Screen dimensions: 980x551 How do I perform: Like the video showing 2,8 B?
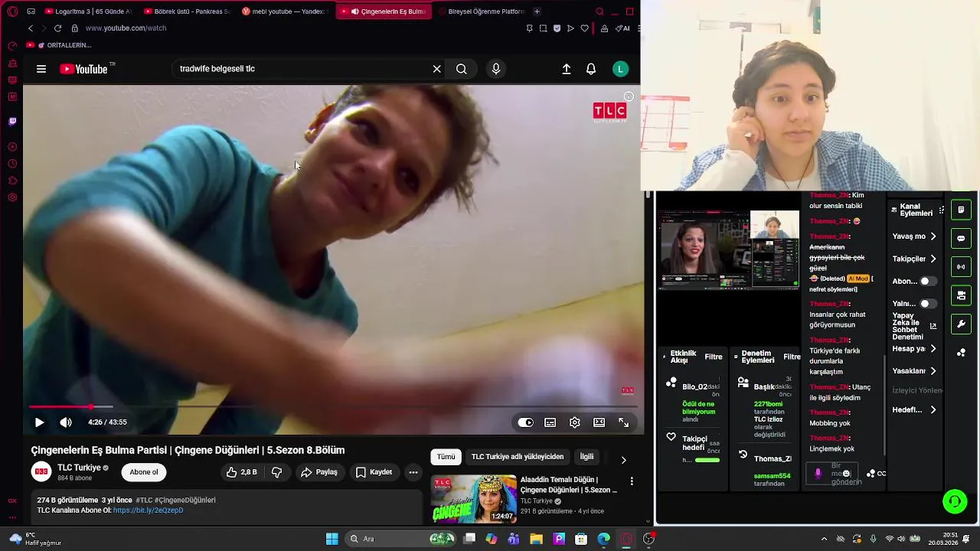[242, 472]
